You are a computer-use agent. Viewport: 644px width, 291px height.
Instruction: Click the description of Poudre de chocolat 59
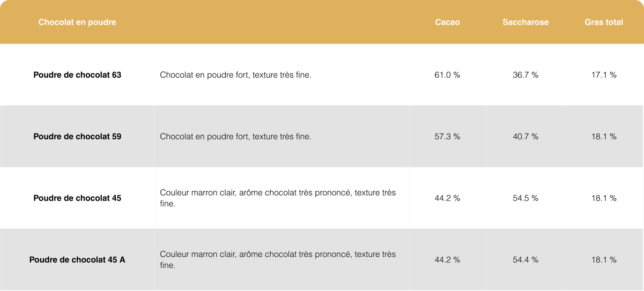click(x=235, y=137)
